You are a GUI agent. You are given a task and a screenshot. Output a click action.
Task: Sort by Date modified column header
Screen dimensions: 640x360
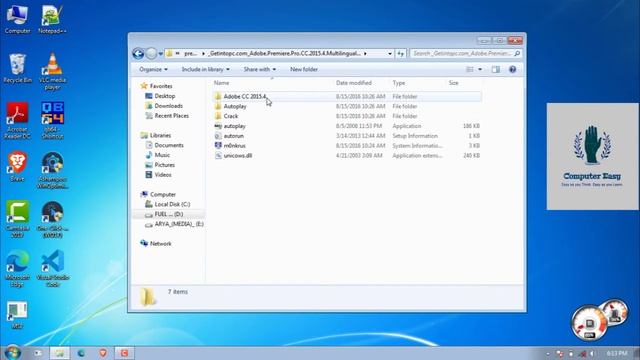coord(353,83)
